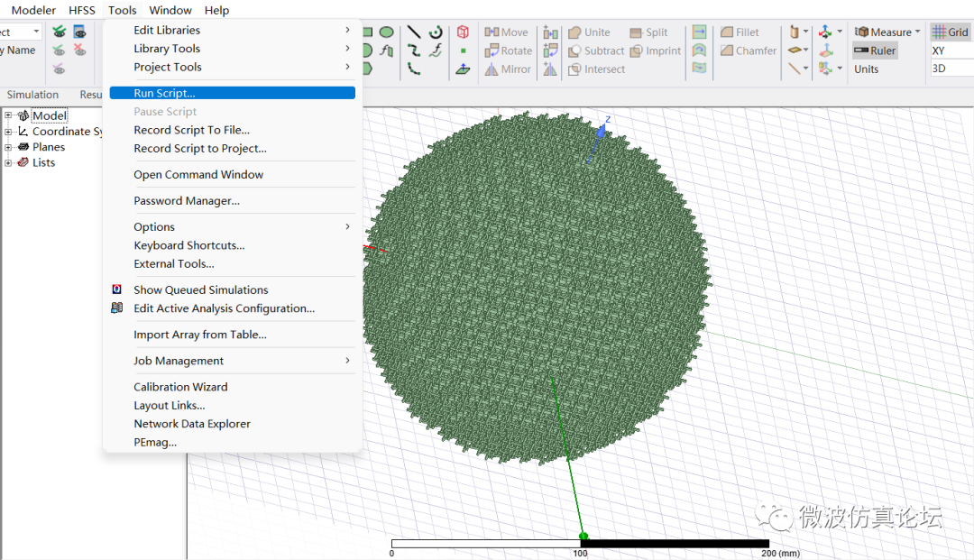The height and width of the screenshot is (560, 974).
Task: Toggle the show-in-all-views eye icon
Action: [60, 32]
